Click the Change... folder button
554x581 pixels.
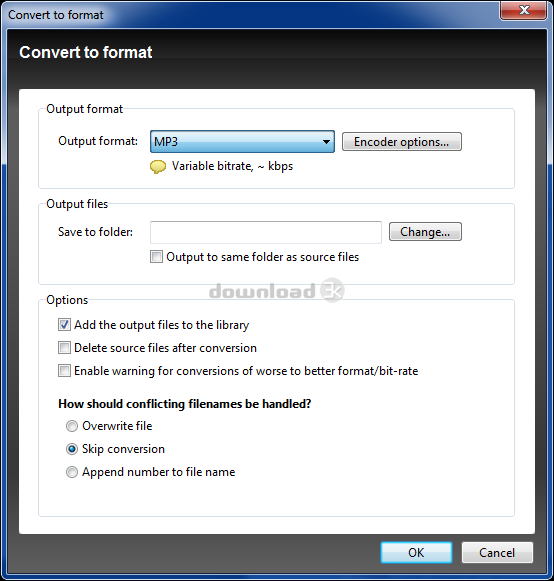425,232
